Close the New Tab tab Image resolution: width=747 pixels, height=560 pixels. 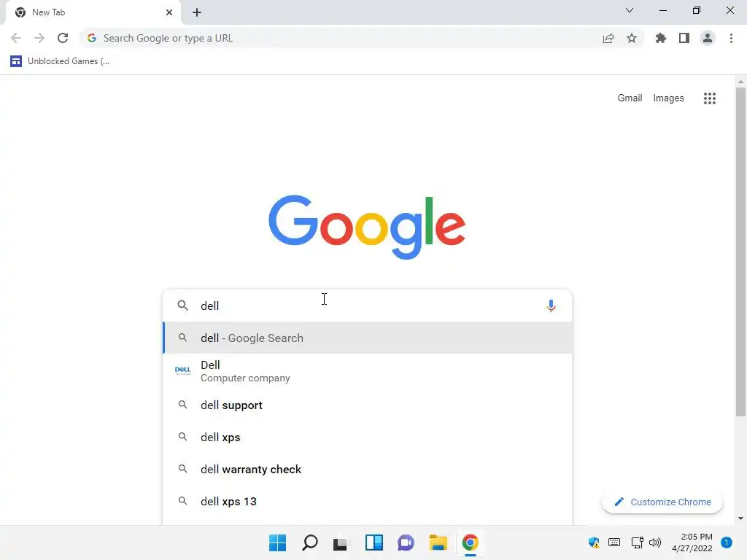169,12
